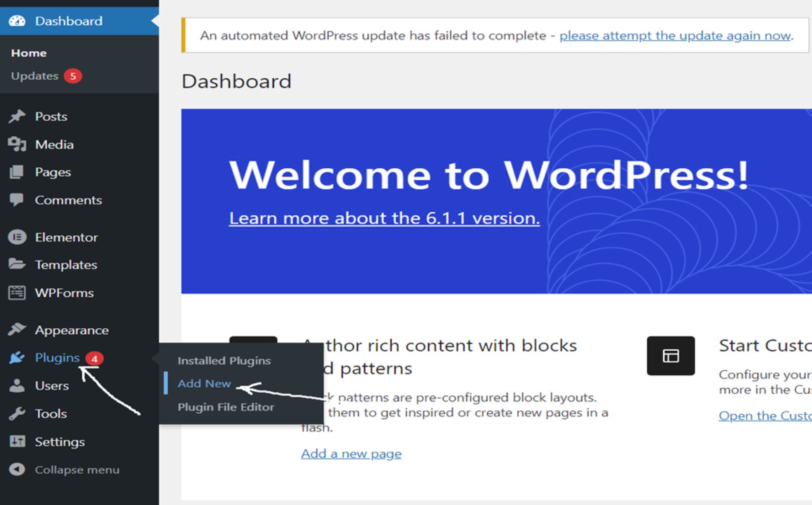Click 'Add a new page' link

tap(351, 454)
